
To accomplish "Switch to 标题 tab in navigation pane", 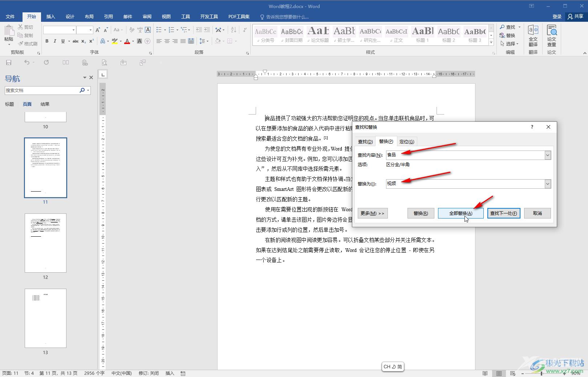I will click(x=9, y=104).
